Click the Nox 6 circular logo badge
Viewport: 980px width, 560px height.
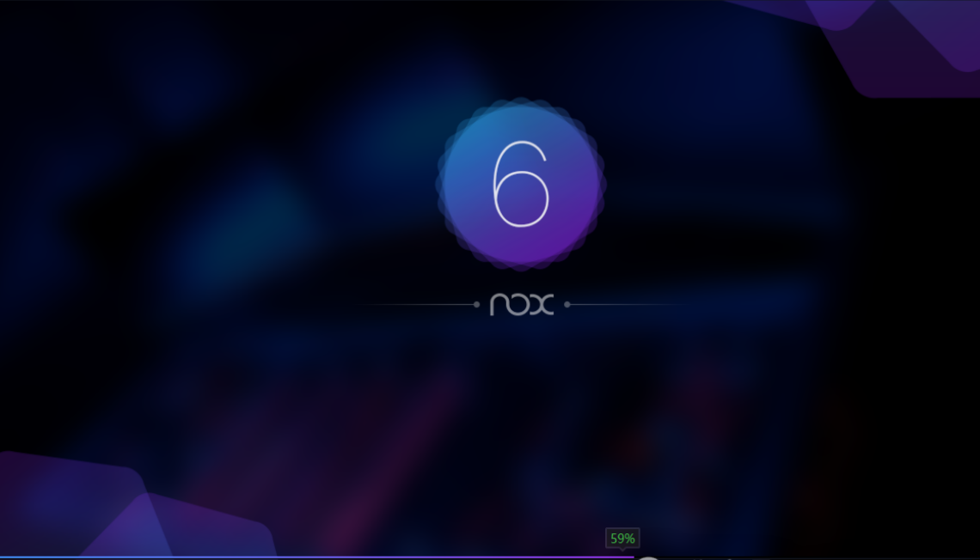[521, 184]
